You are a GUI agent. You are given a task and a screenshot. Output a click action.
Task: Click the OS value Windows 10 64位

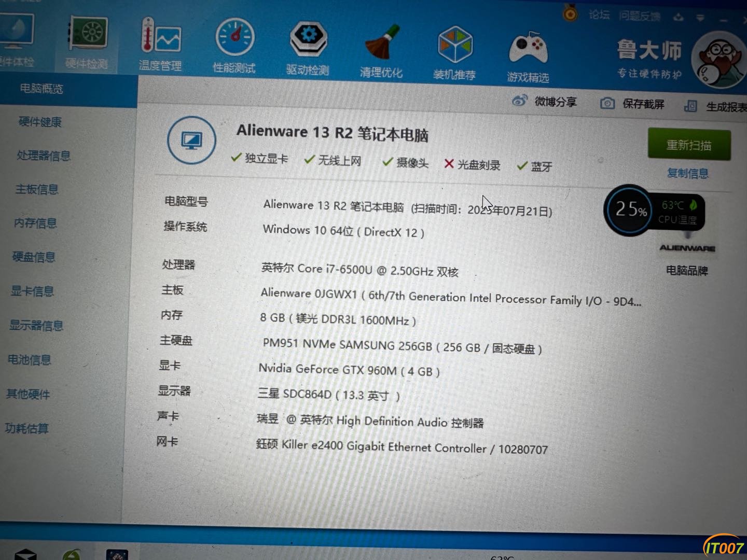click(x=343, y=231)
